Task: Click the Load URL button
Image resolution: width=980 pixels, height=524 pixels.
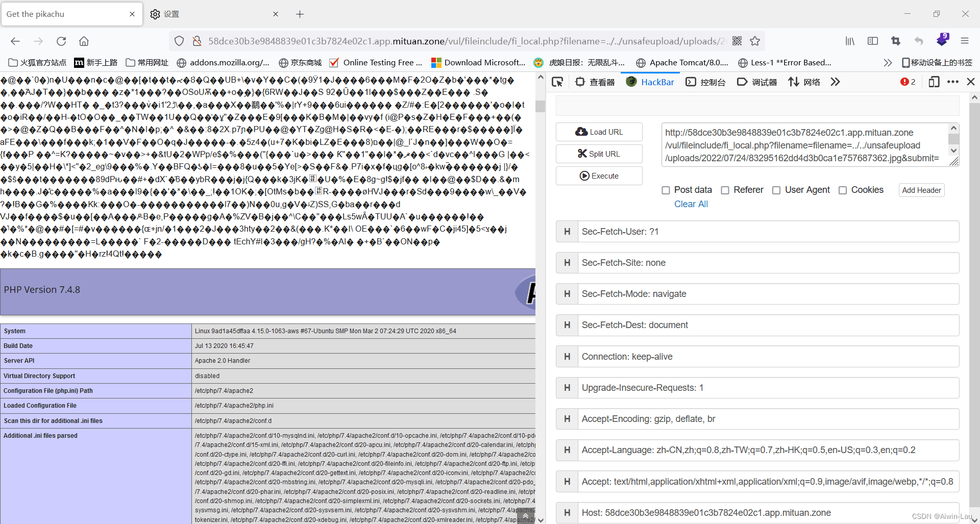Action: [x=599, y=132]
